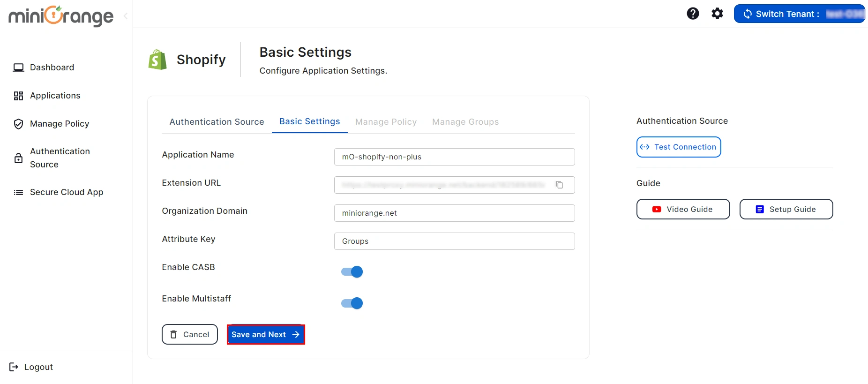Viewport: 868px width, 384px height.
Task: Click the Logout exit icon
Action: coord(14,367)
